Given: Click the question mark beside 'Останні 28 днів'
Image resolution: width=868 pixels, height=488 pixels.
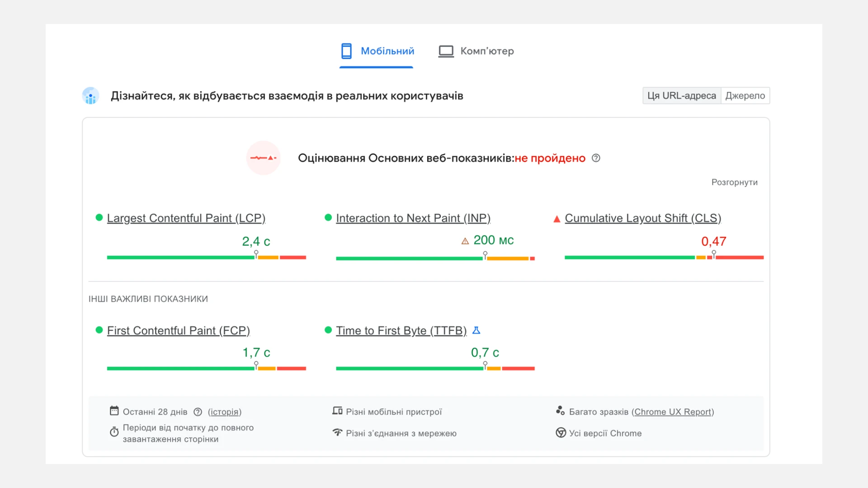Looking at the screenshot, I should point(198,412).
